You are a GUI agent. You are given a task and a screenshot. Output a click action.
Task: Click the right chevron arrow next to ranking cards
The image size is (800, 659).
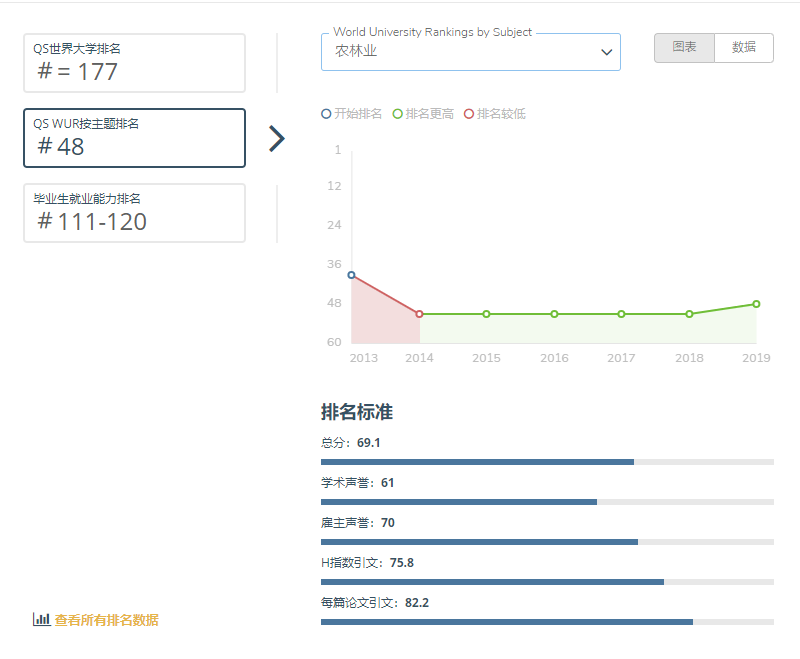tap(277, 139)
